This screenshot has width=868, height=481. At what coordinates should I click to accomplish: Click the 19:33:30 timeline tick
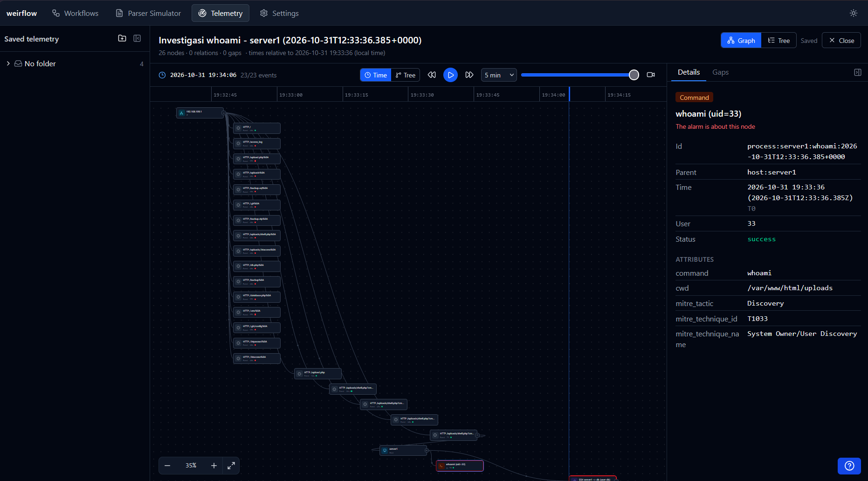(422, 95)
